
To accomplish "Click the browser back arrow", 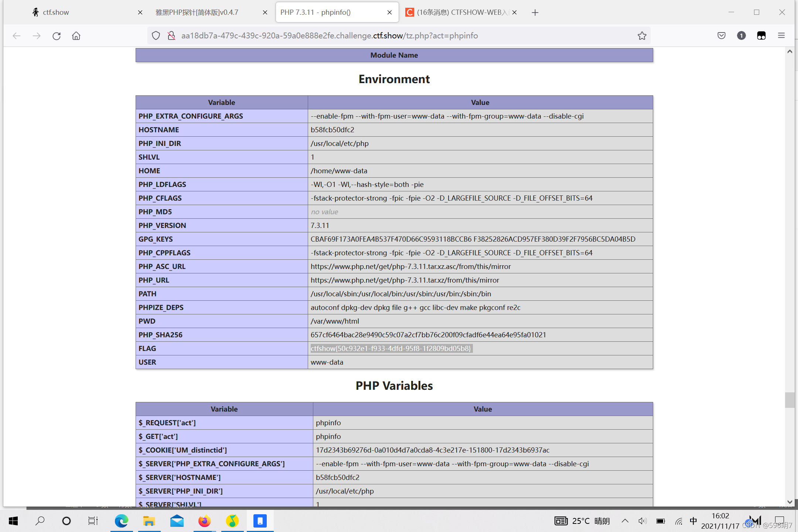I will coord(17,36).
